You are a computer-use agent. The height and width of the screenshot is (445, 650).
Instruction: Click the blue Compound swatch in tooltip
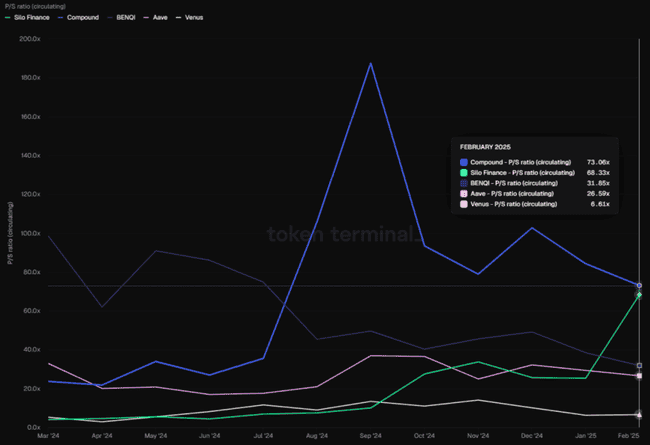click(464, 162)
